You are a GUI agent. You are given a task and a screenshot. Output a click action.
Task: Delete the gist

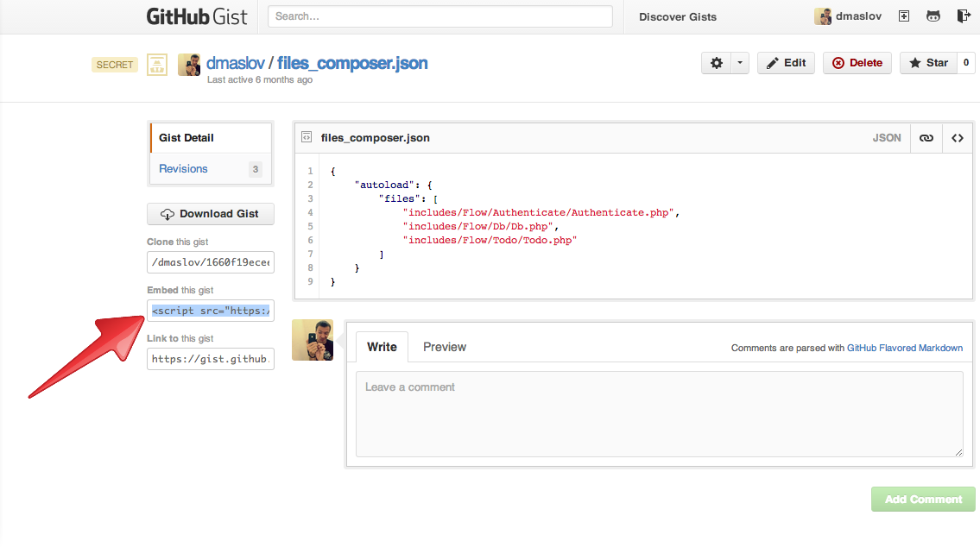857,62
